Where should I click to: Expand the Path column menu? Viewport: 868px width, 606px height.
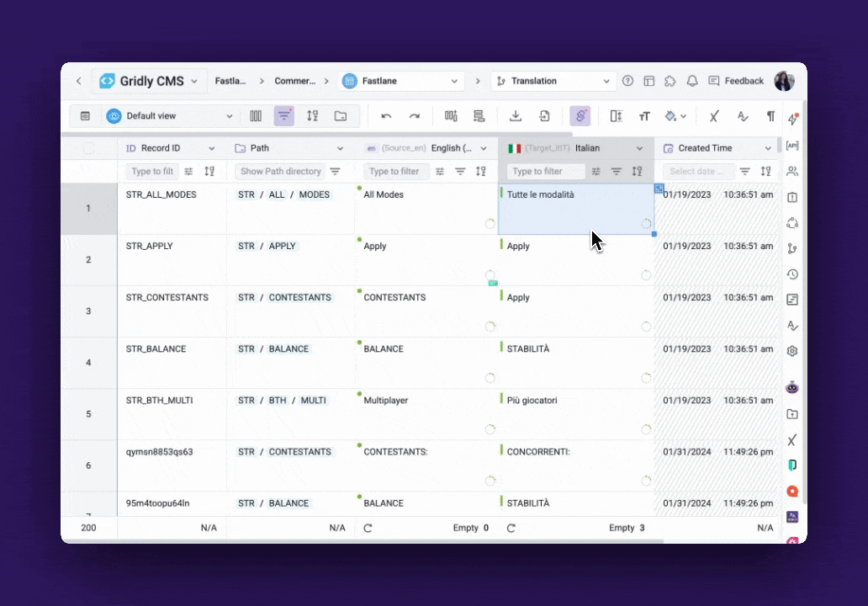pyautogui.click(x=340, y=148)
